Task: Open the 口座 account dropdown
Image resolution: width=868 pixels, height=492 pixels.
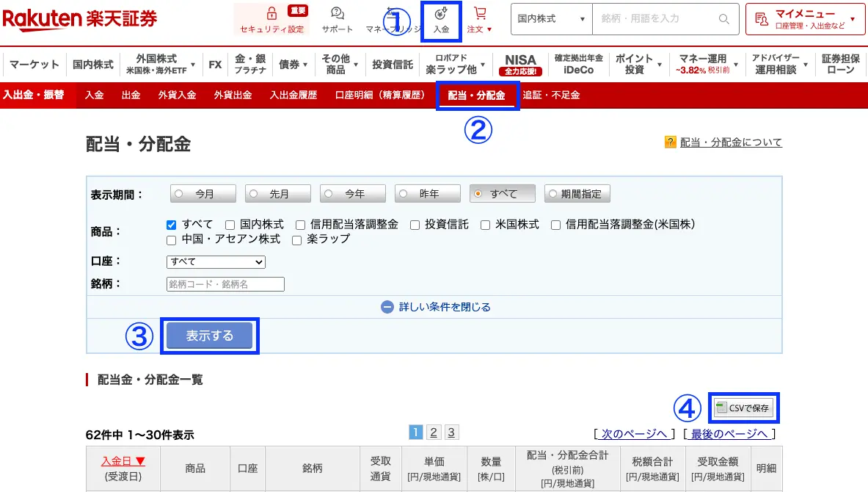Action: click(x=216, y=262)
